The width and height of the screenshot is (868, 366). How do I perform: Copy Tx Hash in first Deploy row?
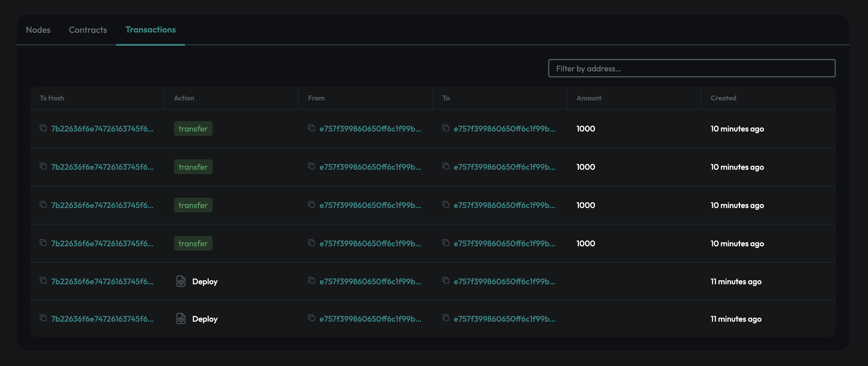pyautogui.click(x=43, y=280)
